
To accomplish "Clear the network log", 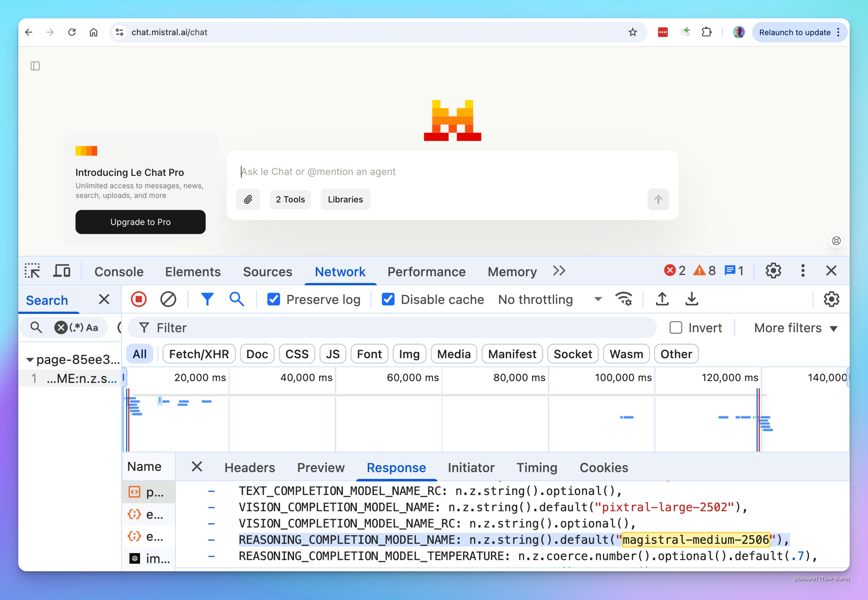I will [x=168, y=300].
